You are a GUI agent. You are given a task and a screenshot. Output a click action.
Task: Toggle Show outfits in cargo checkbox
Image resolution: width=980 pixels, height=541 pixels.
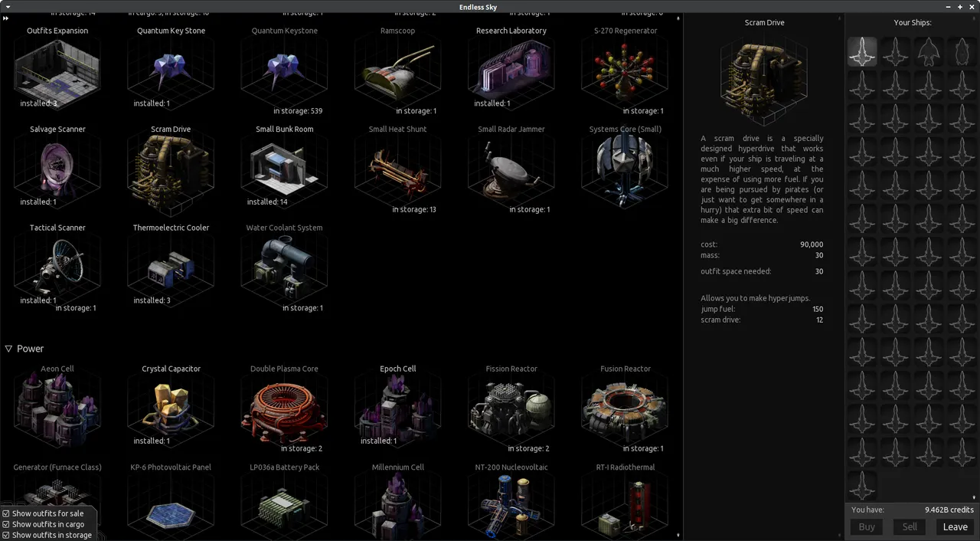(x=6, y=524)
